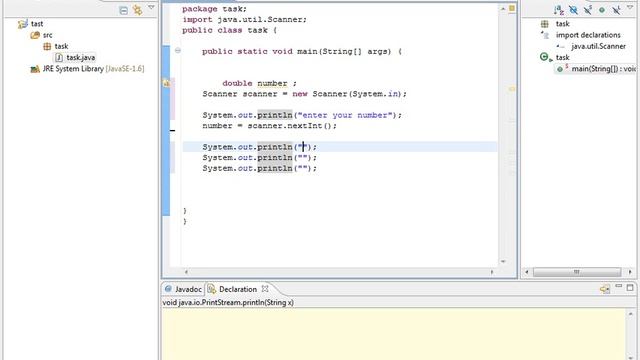The width and height of the screenshot is (640, 360).
Task: Collapse all in Package Explorer toolbar
Action: [x=124, y=11]
